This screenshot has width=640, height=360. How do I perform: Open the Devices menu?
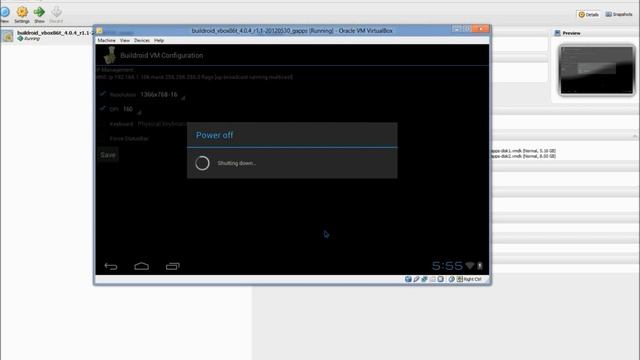142,40
